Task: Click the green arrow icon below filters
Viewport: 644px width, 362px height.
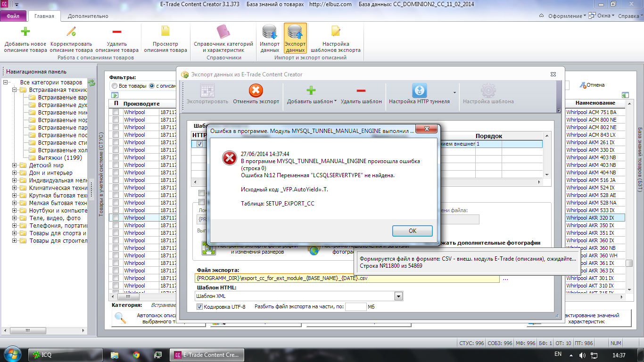Action: [x=115, y=95]
